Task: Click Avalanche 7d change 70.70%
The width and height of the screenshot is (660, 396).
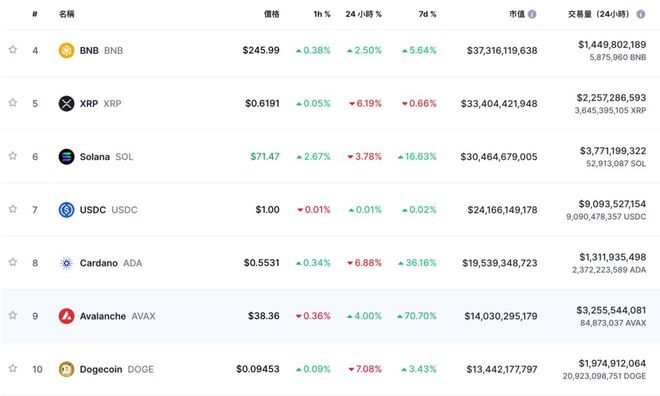Action: 417,316
